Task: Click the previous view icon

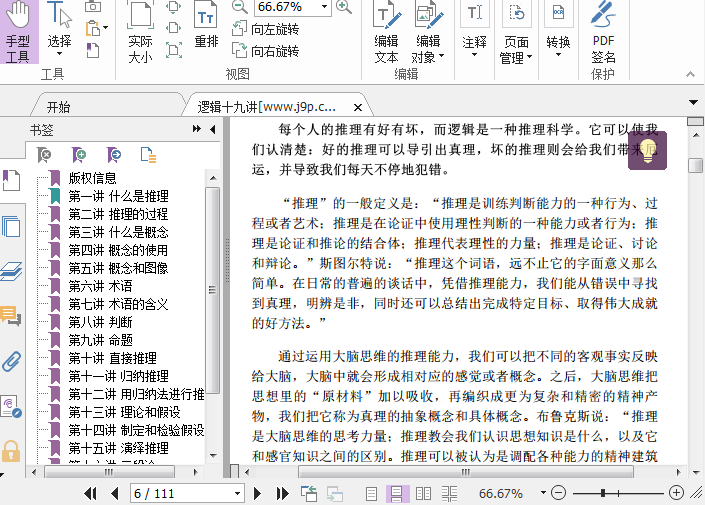Action: pyautogui.click(x=309, y=494)
